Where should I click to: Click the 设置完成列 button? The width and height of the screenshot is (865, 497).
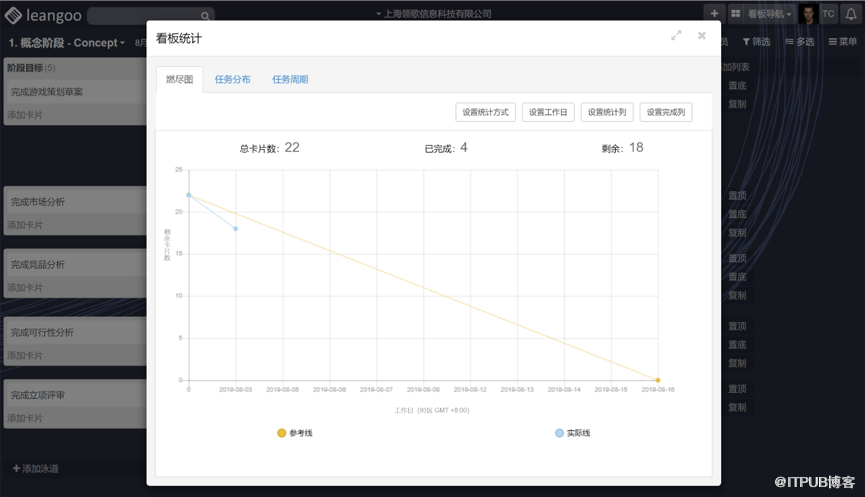tap(666, 112)
